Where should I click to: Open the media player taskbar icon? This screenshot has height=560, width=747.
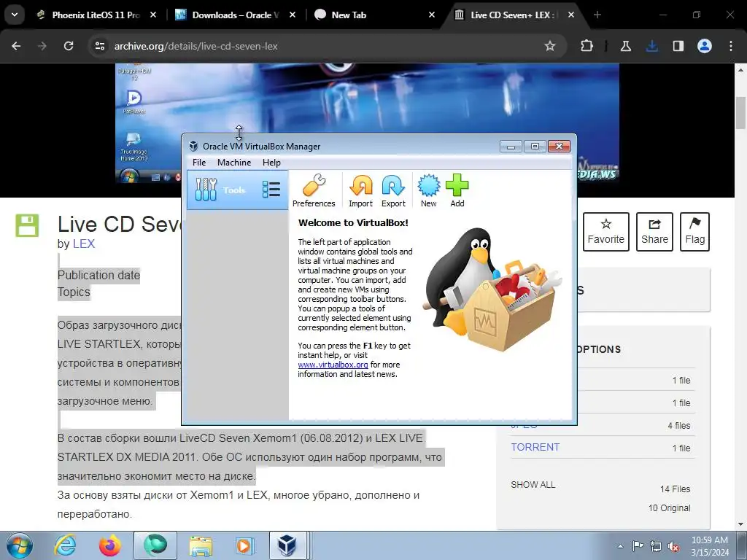[x=245, y=545]
